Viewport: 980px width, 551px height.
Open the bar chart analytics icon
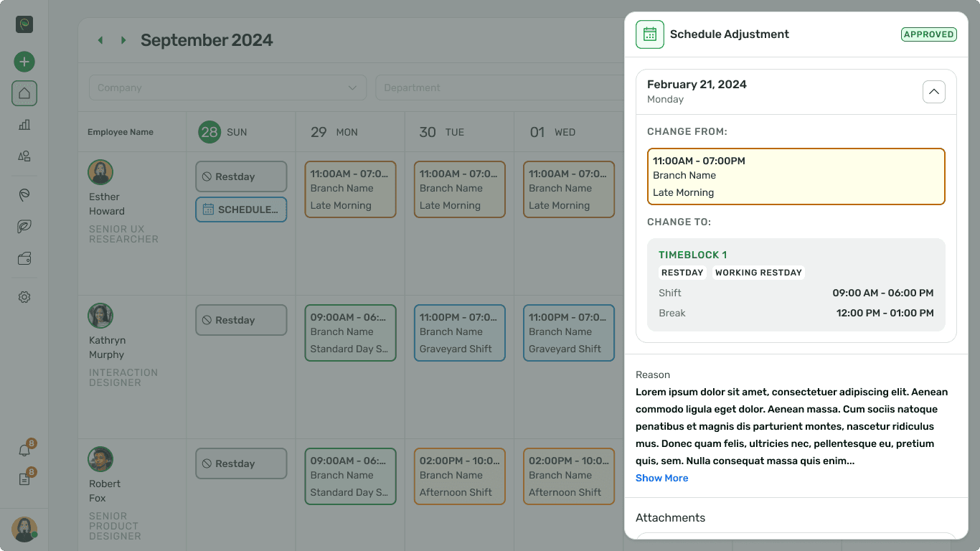click(x=24, y=125)
